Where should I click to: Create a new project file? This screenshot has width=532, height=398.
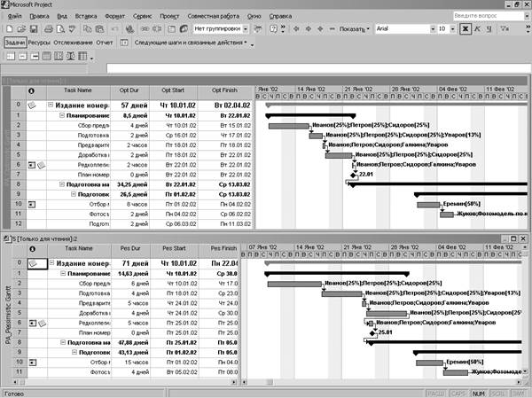click(x=10, y=29)
